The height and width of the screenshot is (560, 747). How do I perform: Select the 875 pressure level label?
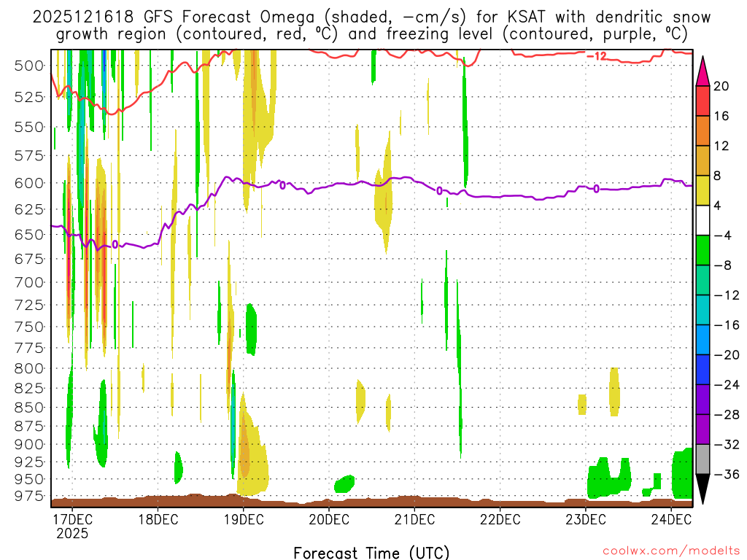pyautogui.click(x=29, y=426)
